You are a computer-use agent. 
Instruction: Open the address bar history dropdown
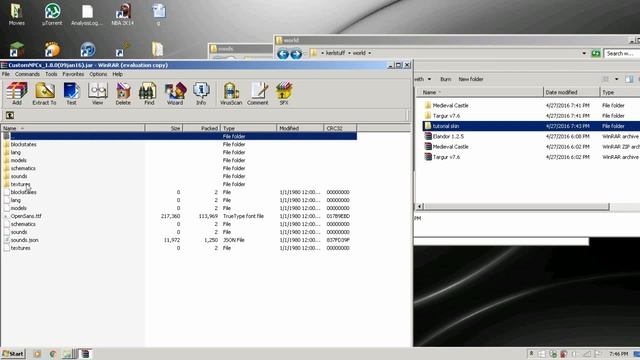click(x=584, y=53)
